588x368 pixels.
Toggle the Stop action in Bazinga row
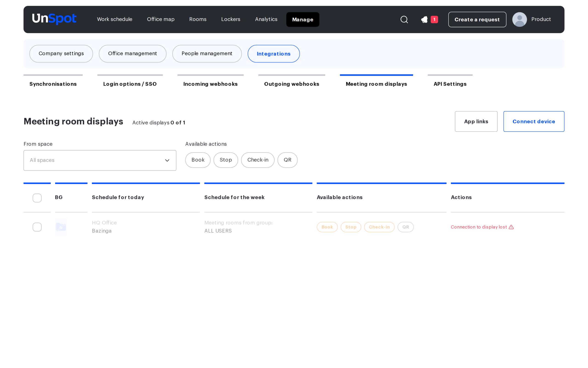click(351, 227)
